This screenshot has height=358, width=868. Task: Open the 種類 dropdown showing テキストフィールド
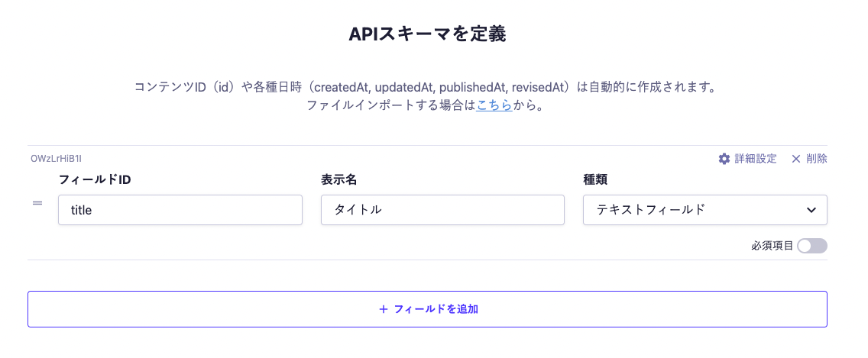pyautogui.click(x=695, y=210)
